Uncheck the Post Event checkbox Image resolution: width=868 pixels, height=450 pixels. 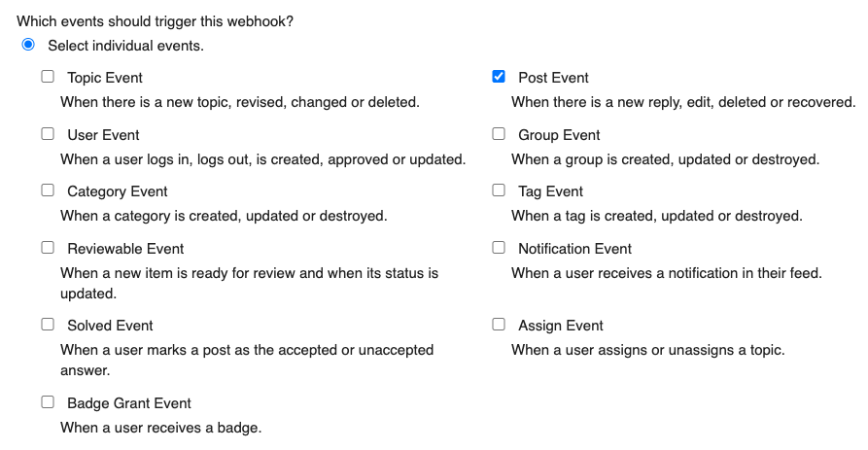(x=499, y=77)
